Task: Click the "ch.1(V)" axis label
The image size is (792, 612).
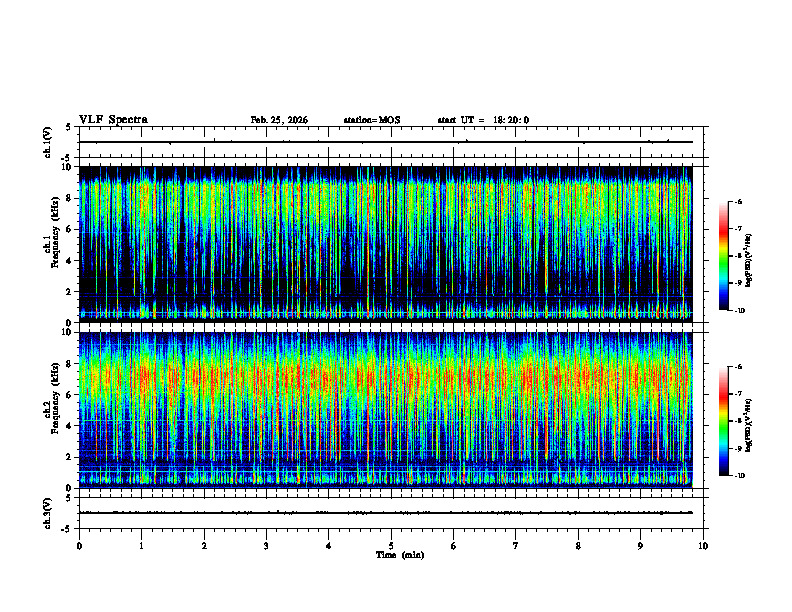Action: 48,142
